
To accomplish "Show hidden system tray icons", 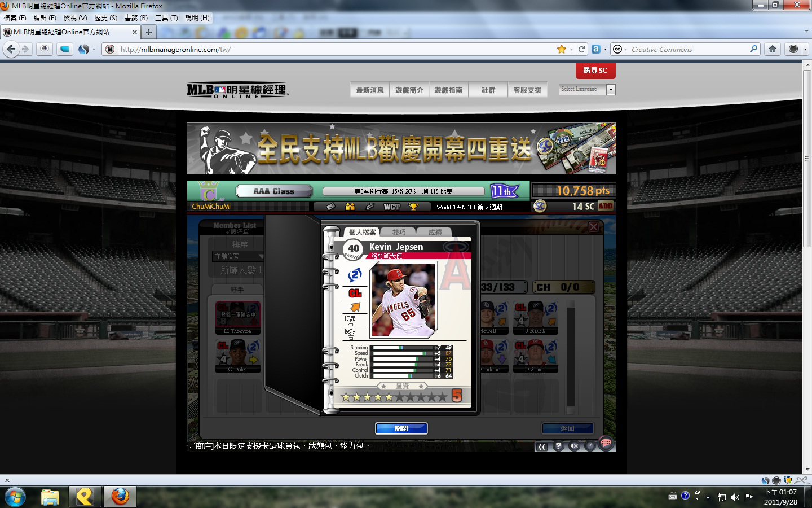I will tap(708, 497).
